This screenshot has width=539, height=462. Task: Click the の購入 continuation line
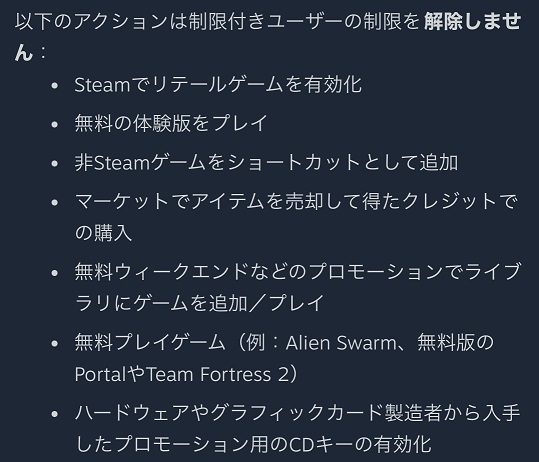point(103,233)
